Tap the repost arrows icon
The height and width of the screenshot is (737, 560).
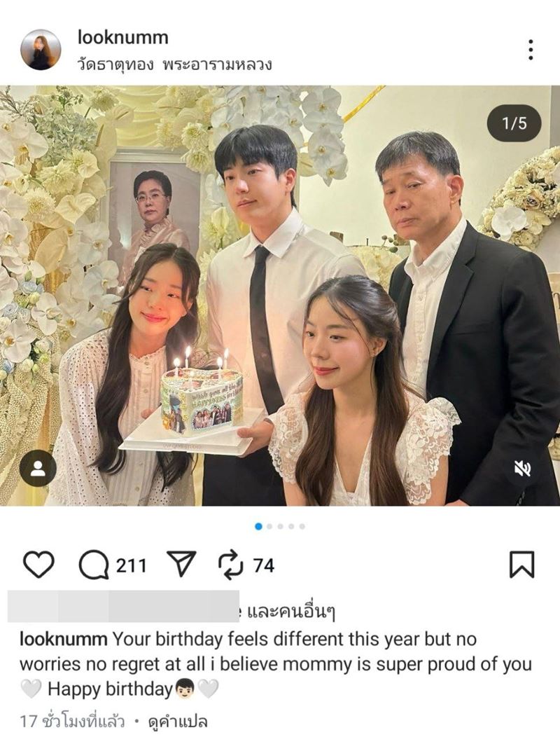pos(231,565)
